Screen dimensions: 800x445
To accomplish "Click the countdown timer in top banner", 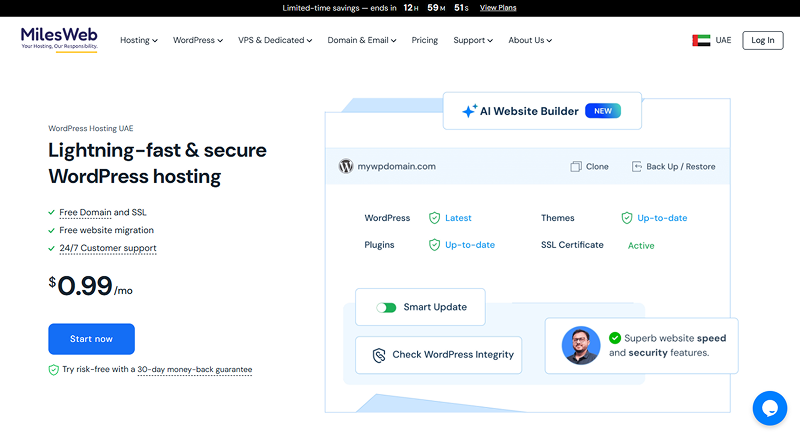I will click(x=436, y=8).
